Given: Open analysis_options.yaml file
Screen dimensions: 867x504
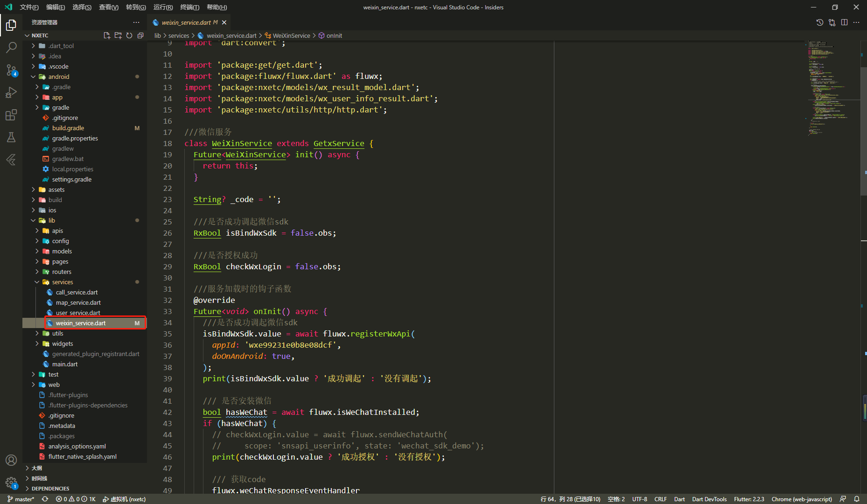Looking at the screenshot, I should click(x=84, y=446).
